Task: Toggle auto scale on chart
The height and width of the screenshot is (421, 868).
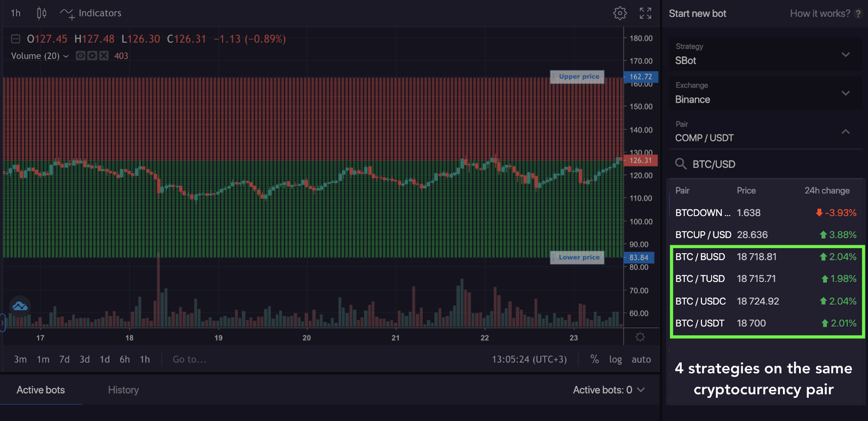Action: [641, 359]
